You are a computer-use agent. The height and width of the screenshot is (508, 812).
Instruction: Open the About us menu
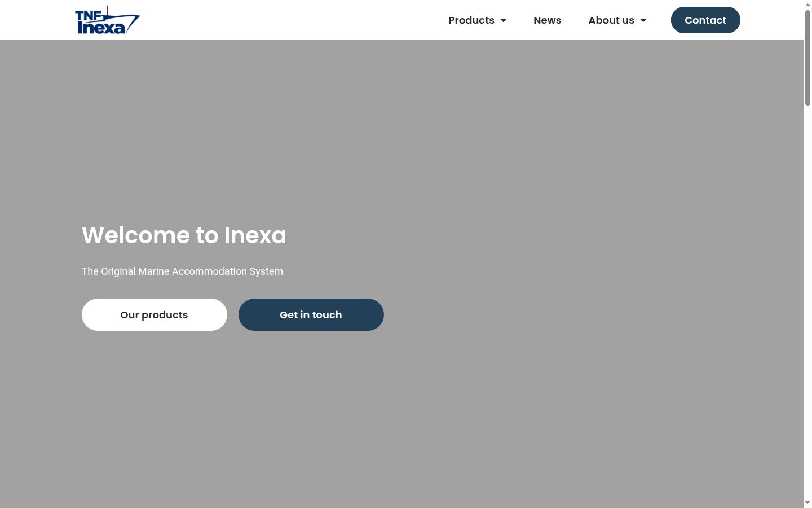click(x=611, y=20)
